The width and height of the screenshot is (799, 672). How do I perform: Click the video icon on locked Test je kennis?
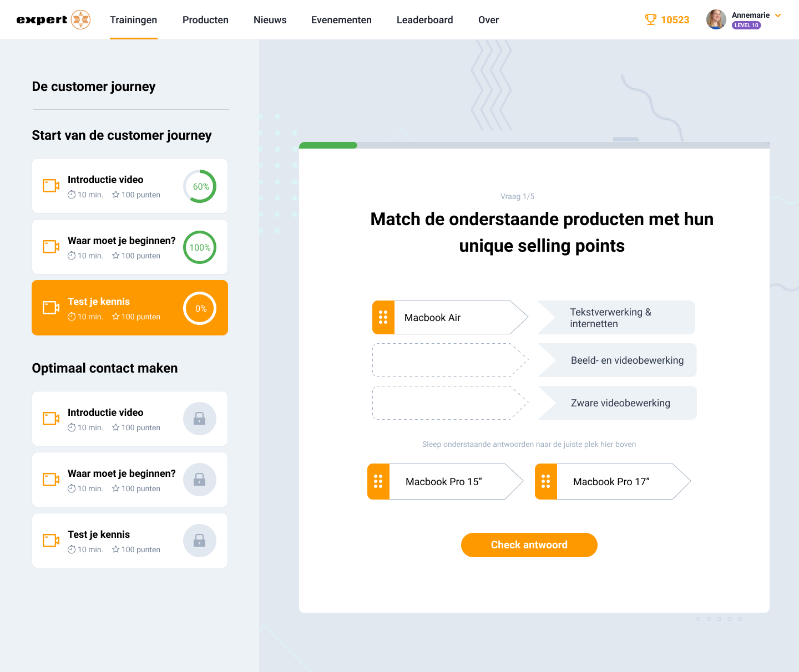click(x=51, y=541)
